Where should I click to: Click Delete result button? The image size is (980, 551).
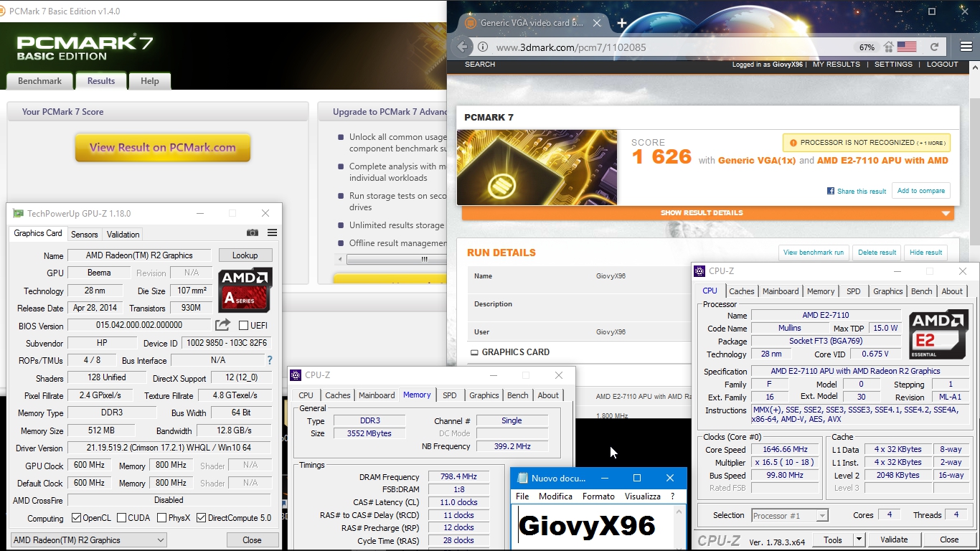click(877, 253)
